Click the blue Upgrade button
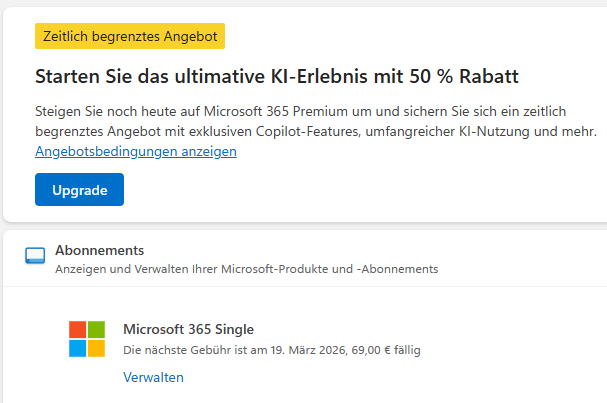The height and width of the screenshot is (403, 607). (x=79, y=189)
